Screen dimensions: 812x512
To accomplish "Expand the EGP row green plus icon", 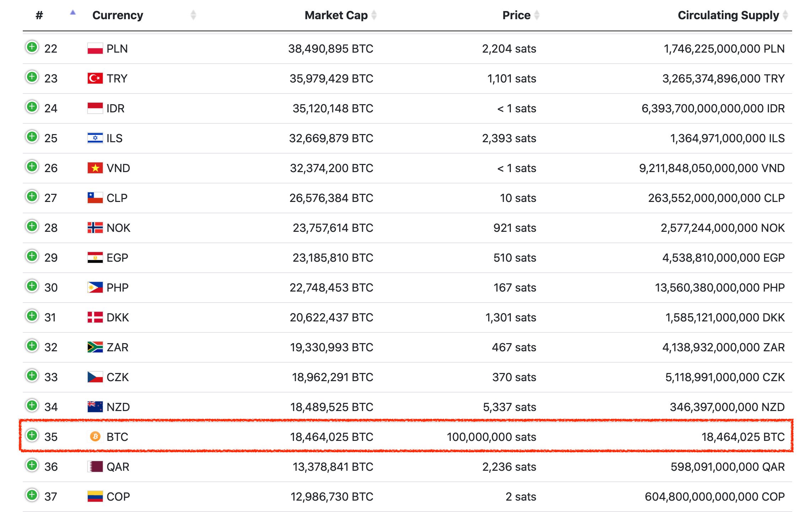I will (x=32, y=256).
